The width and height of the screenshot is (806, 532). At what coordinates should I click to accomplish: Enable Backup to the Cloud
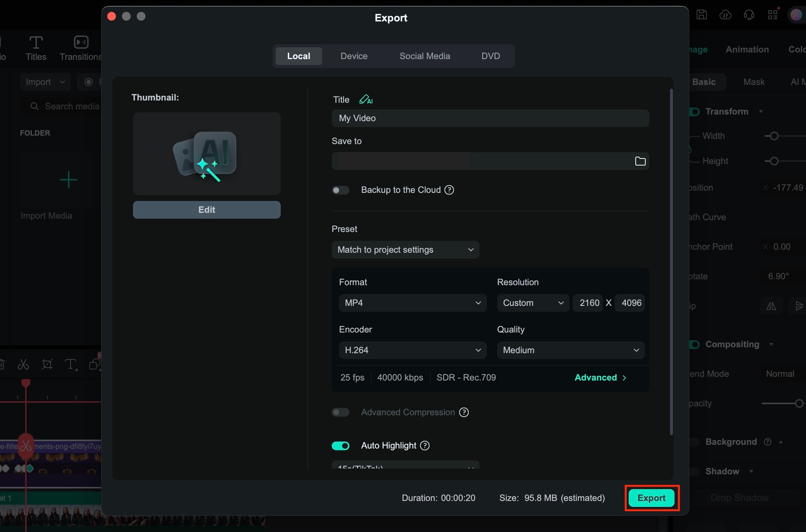click(340, 190)
